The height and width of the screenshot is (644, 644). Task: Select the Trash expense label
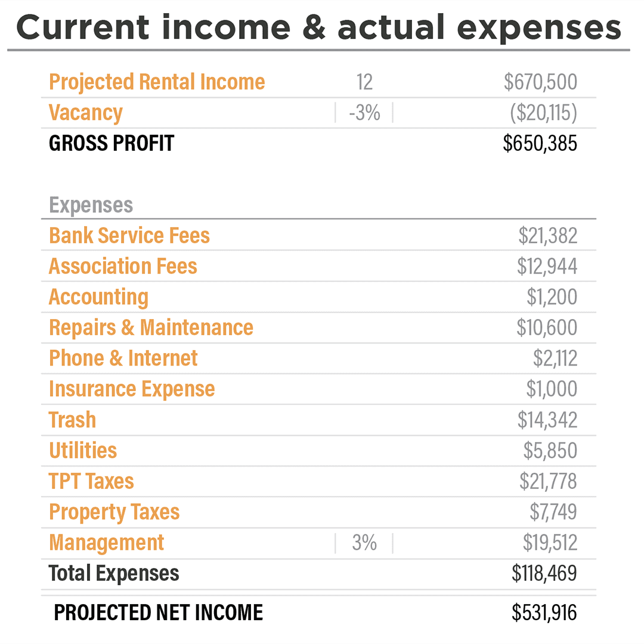pos(72,420)
